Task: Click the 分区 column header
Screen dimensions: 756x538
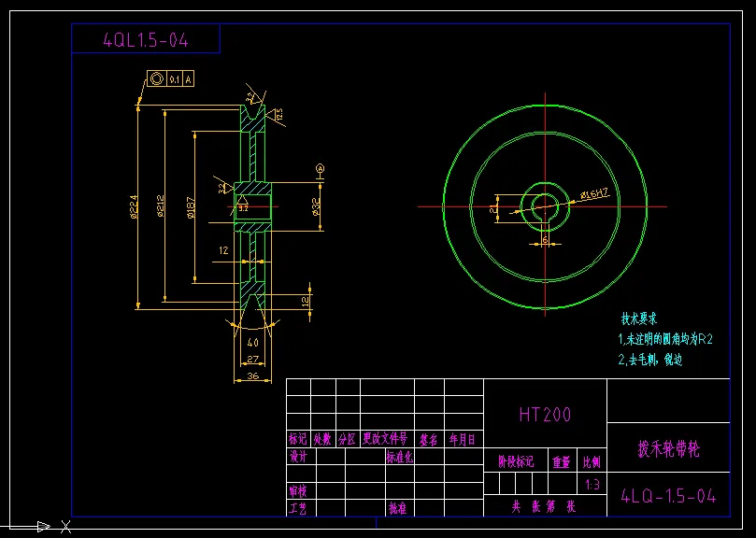Action: tap(347, 439)
